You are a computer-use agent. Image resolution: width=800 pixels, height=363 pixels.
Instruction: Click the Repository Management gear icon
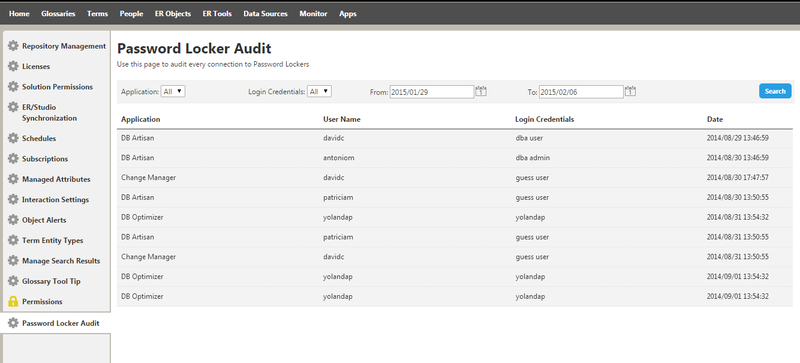[13, 46]
